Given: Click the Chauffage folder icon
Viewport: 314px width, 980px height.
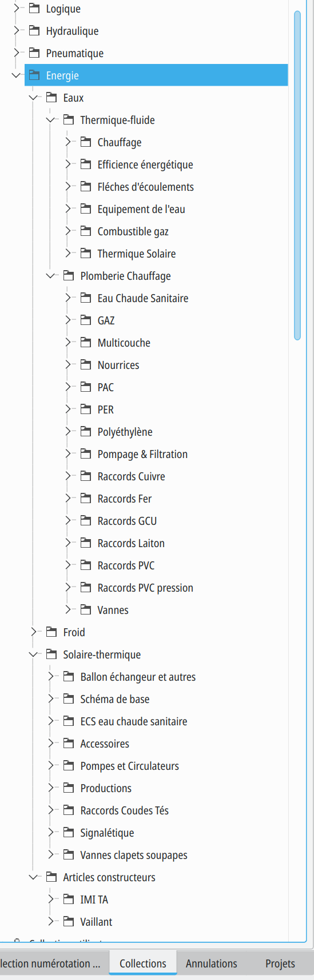Looking at the screenshot, I should (x=86, y=142).
